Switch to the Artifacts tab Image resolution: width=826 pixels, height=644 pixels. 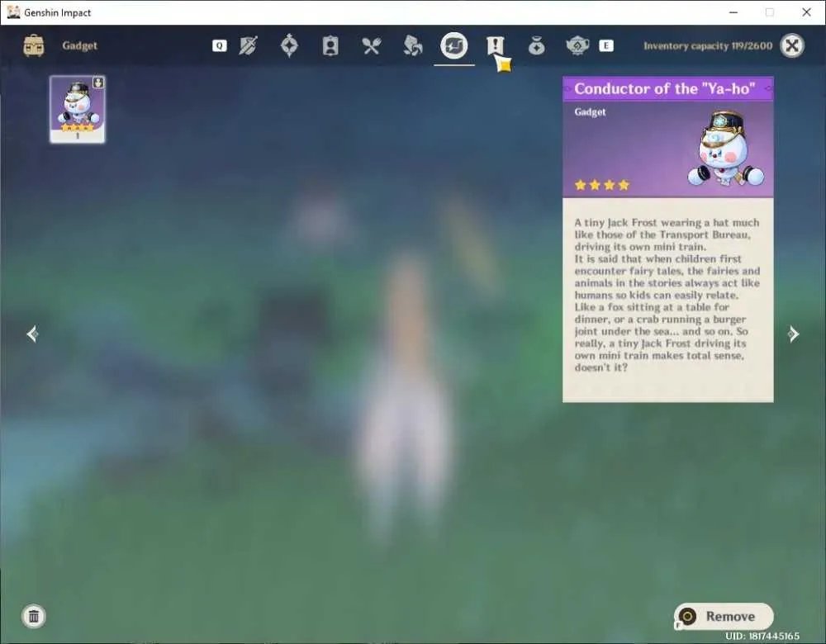[289, 45]
